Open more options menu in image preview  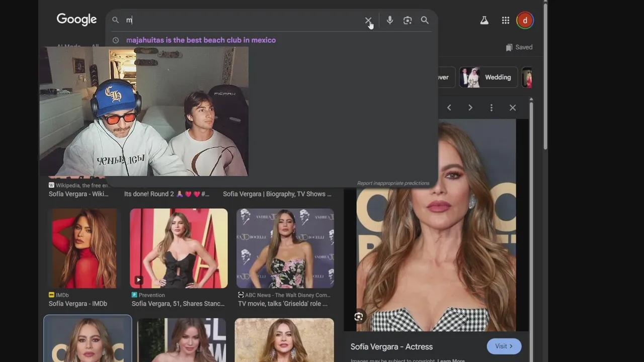[x=491, y=108]
